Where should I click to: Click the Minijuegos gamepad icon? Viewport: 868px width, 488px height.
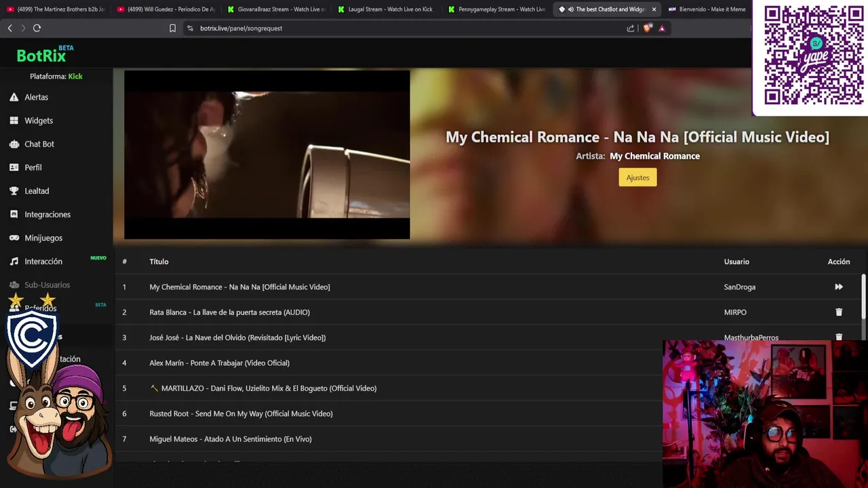[14, 238]
